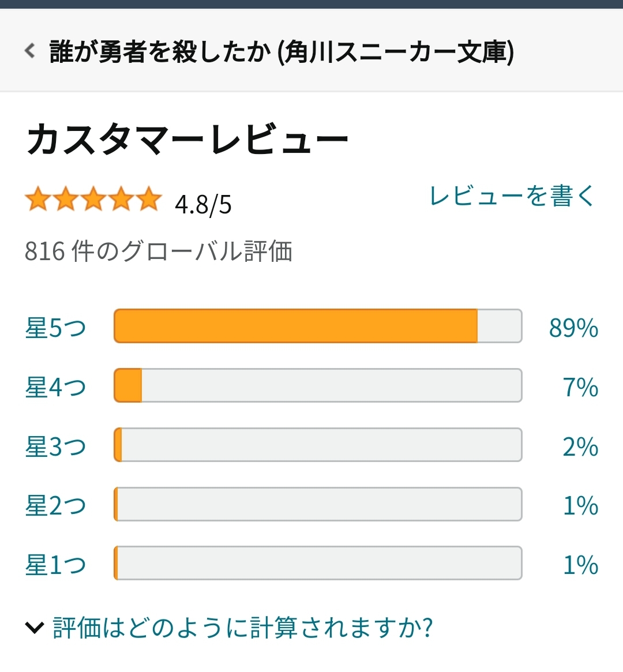Screen dimensions: 623x672
Task: Select the 星1つ rating filter label
Action: coord(56,565)
